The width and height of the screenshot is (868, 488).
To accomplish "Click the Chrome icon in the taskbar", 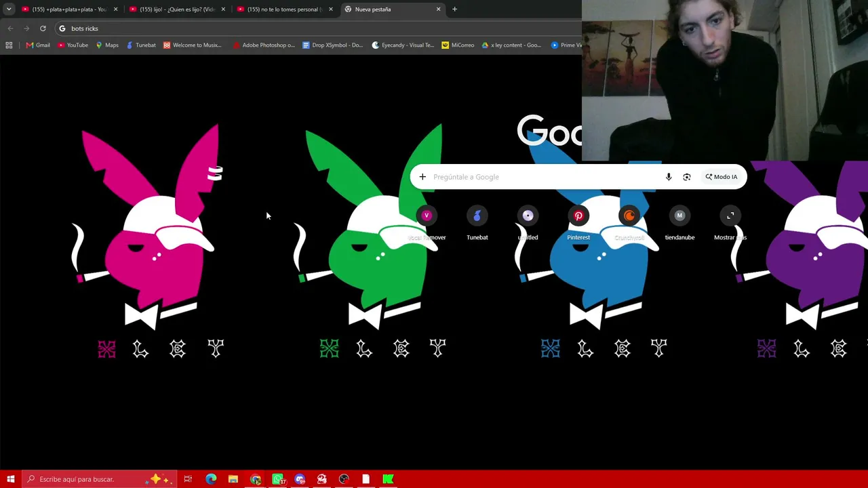I will (x=256, y=479).
